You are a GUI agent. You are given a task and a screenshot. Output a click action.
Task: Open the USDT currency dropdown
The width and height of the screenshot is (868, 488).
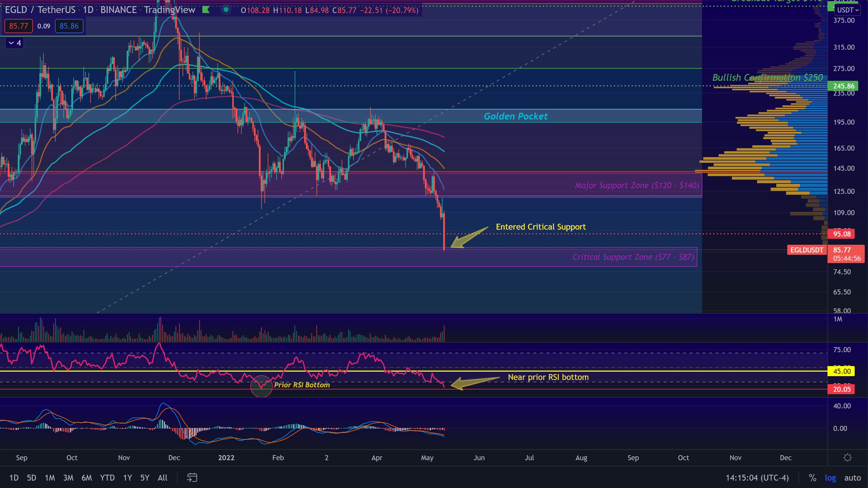848,10
